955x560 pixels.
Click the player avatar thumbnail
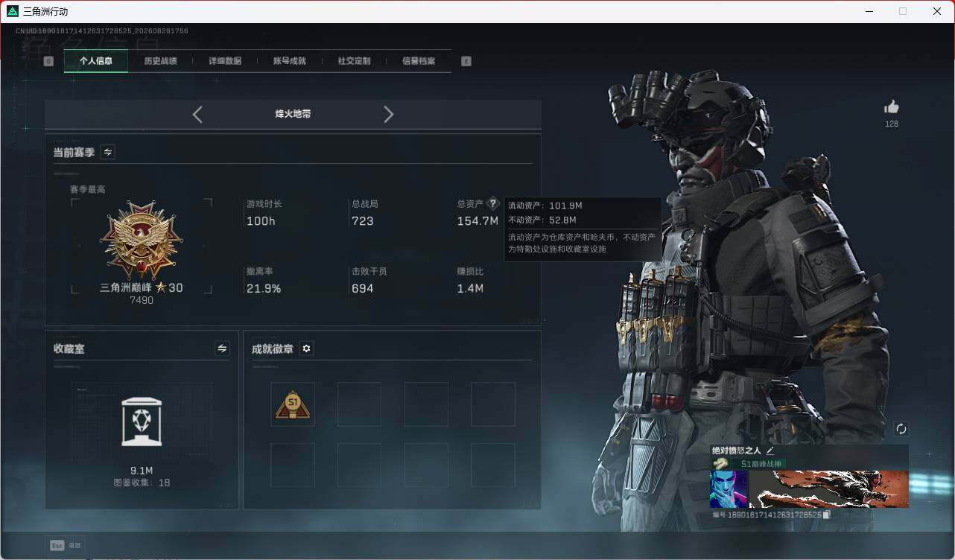click(729, 489)
